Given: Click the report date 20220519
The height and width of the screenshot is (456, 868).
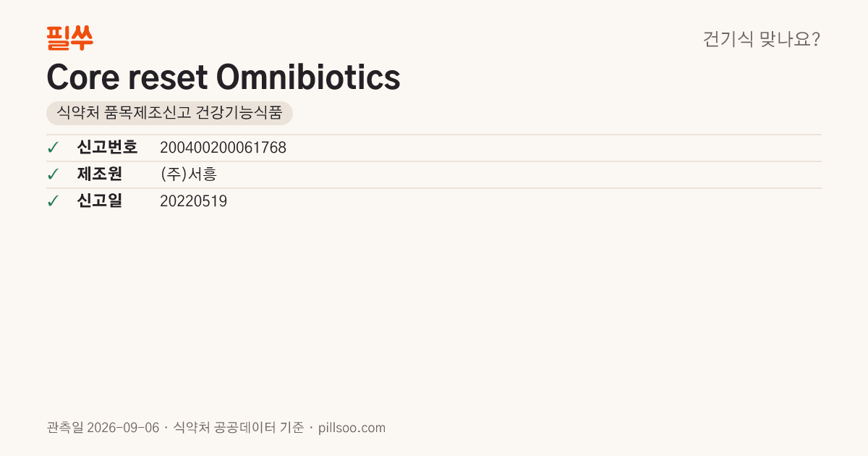Looking at the screenshot, I should 193,201.
